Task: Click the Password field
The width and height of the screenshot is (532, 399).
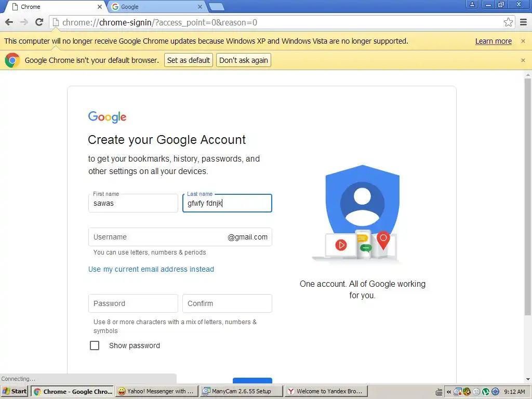Action: [x=133, y=303]
